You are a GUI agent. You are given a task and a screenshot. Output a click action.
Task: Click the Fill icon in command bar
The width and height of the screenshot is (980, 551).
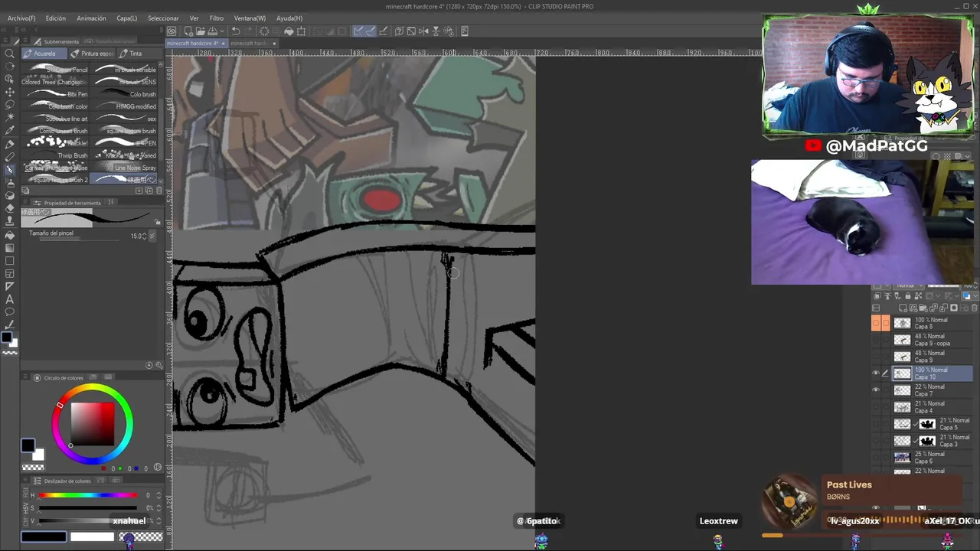click(289, 31)
